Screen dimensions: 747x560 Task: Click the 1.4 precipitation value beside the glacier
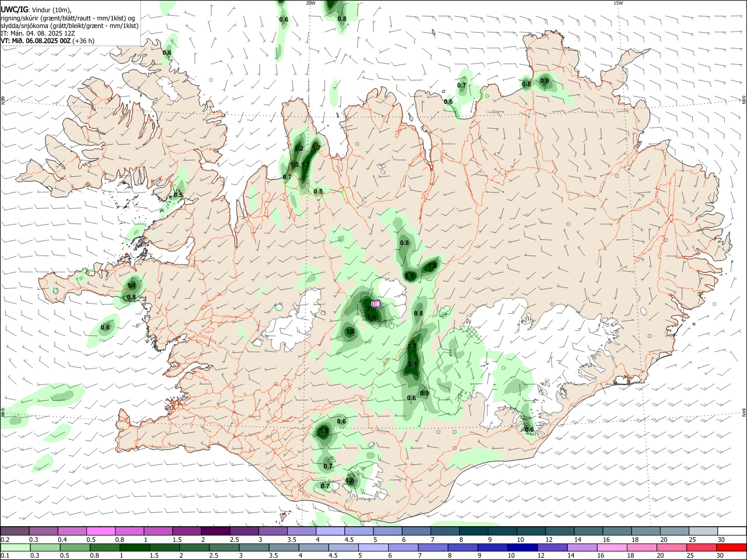[x=371, y=317]
